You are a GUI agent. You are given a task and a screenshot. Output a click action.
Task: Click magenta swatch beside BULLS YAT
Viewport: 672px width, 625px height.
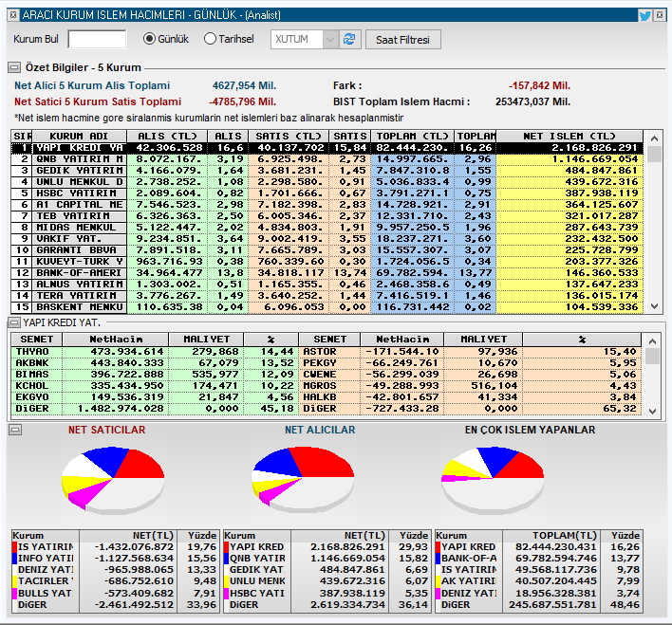(15, 594)
